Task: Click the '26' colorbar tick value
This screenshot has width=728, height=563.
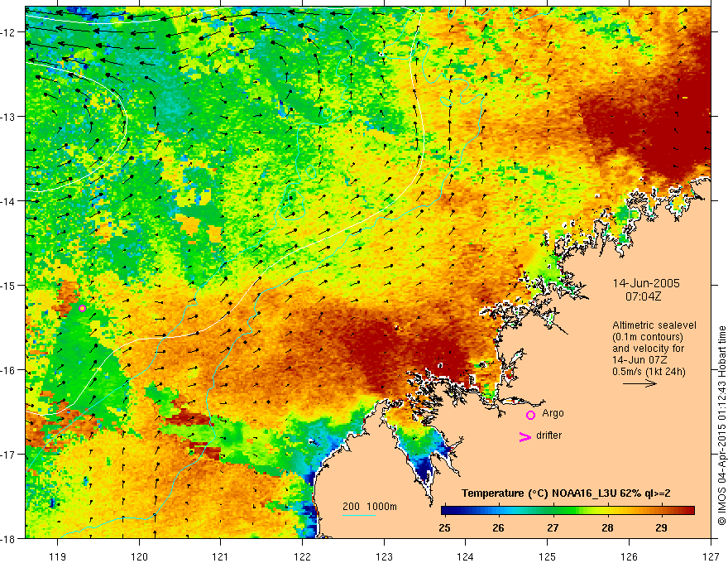Action: (498, 527)
